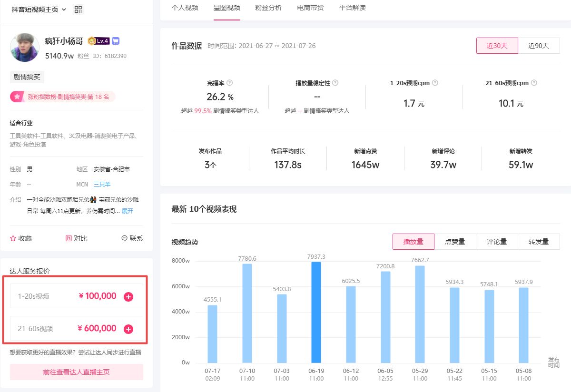
Task: Show chart by 转发量
Action: point(539,242)
